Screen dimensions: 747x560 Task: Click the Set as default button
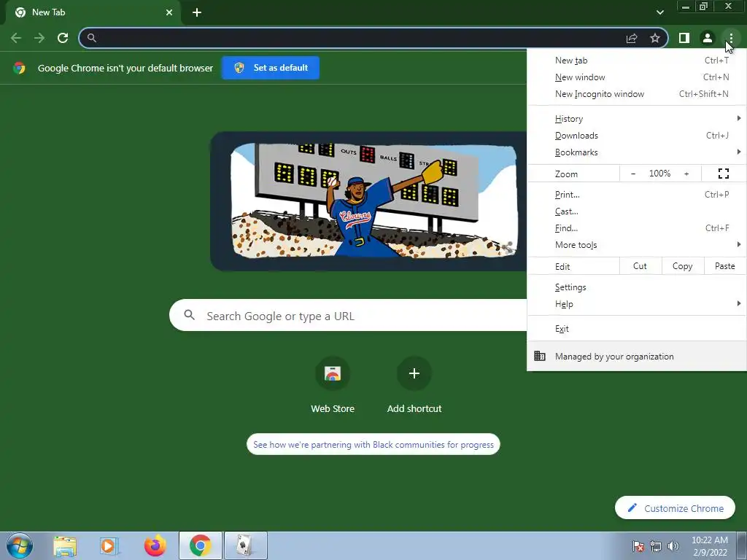click(x=271, y=68)
